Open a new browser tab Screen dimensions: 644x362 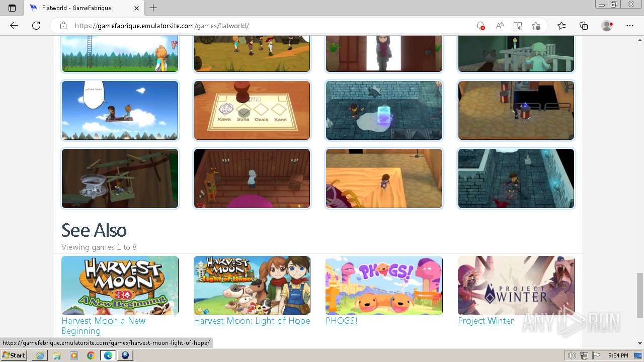tap(153, 8)
